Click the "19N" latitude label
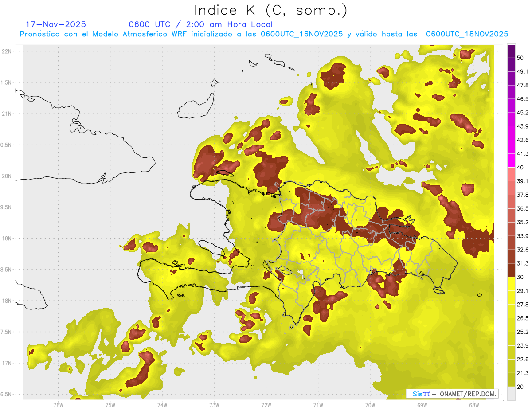Image resolution: width=532 pixels, height=411 pixels. click(7, 239)
